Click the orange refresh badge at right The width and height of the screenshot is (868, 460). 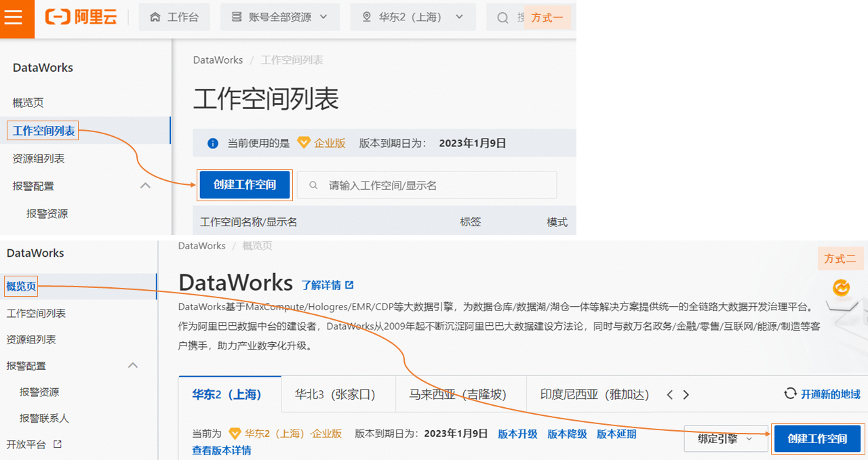click(842, 289)
